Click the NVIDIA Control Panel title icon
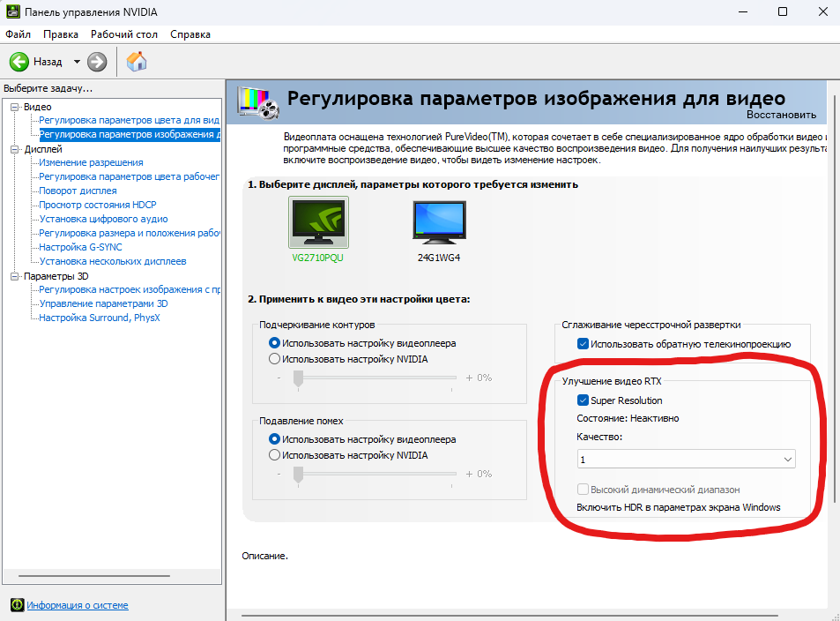Viewport: 840px width, 621px height. click(x=13, y=11)
